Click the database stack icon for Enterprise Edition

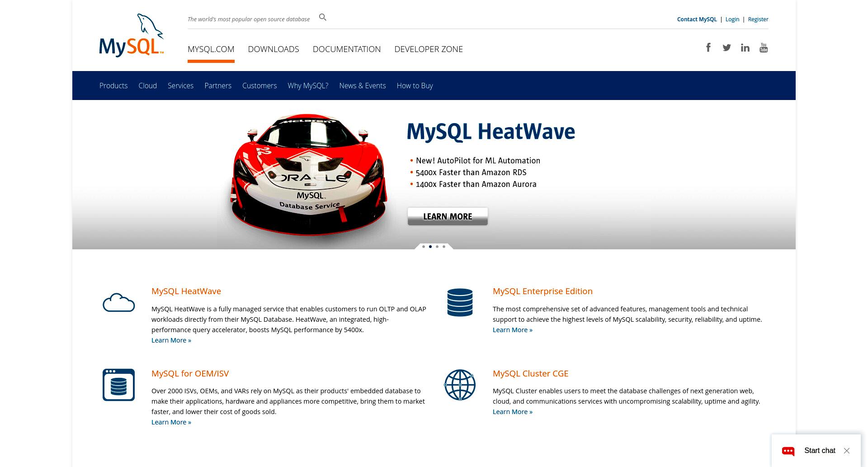click(460, 302)
